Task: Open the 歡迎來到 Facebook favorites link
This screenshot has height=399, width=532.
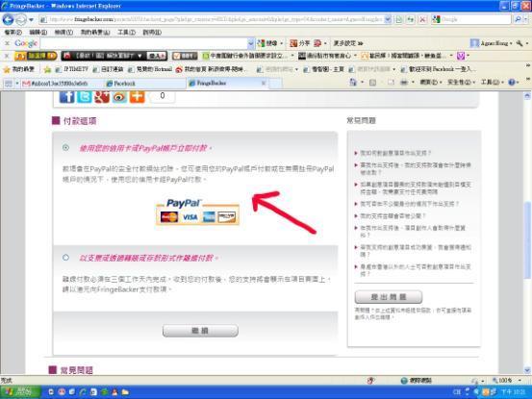Action: [x=438, y=69]
